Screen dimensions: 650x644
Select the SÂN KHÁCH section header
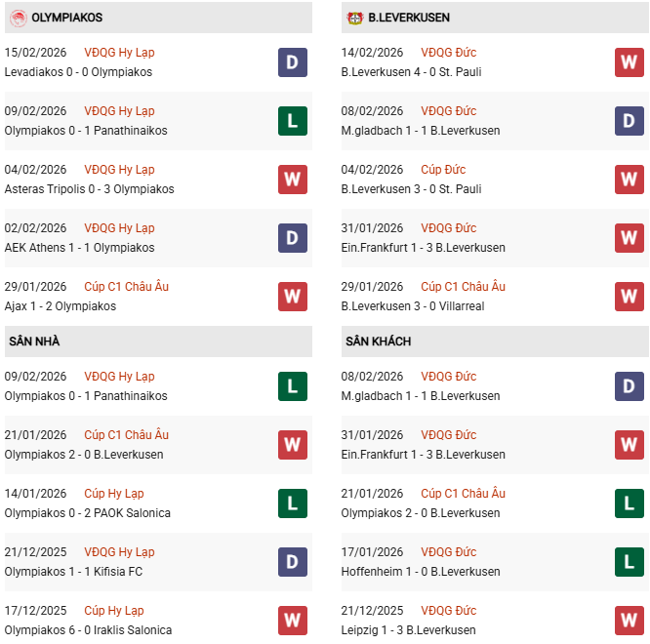pyautogui.click(x=378, y=342)
